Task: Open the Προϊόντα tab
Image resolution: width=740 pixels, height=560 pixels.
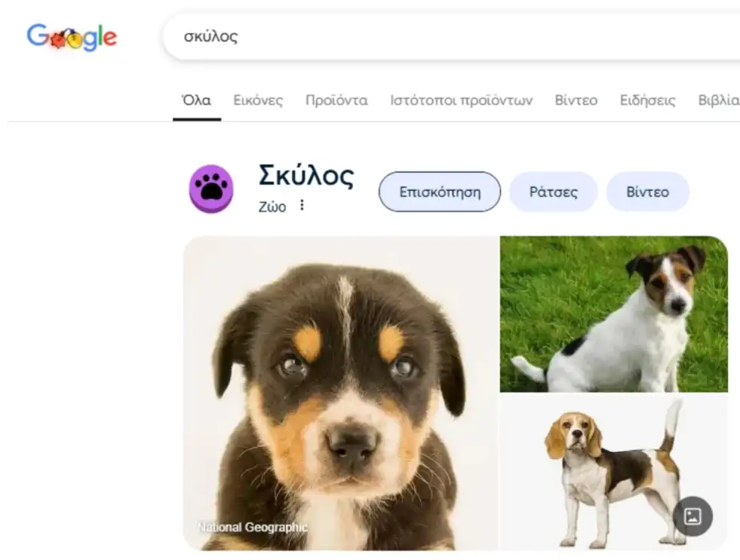Action: (x=336, y=100)
